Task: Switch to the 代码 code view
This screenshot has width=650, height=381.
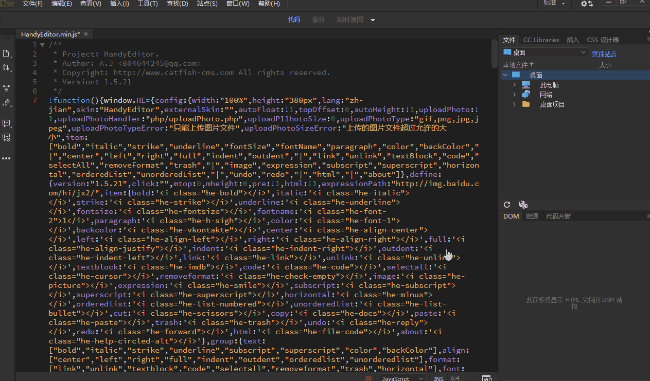Action: click(x=294, y=19)
